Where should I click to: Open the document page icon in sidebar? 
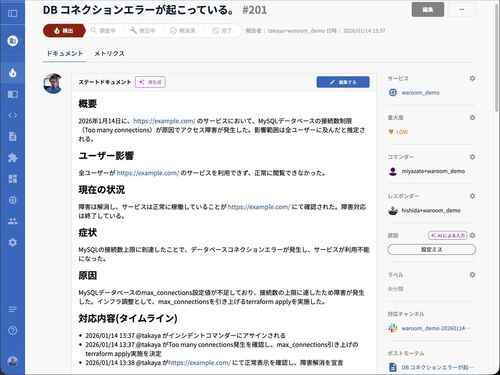[x=13, y=136]
